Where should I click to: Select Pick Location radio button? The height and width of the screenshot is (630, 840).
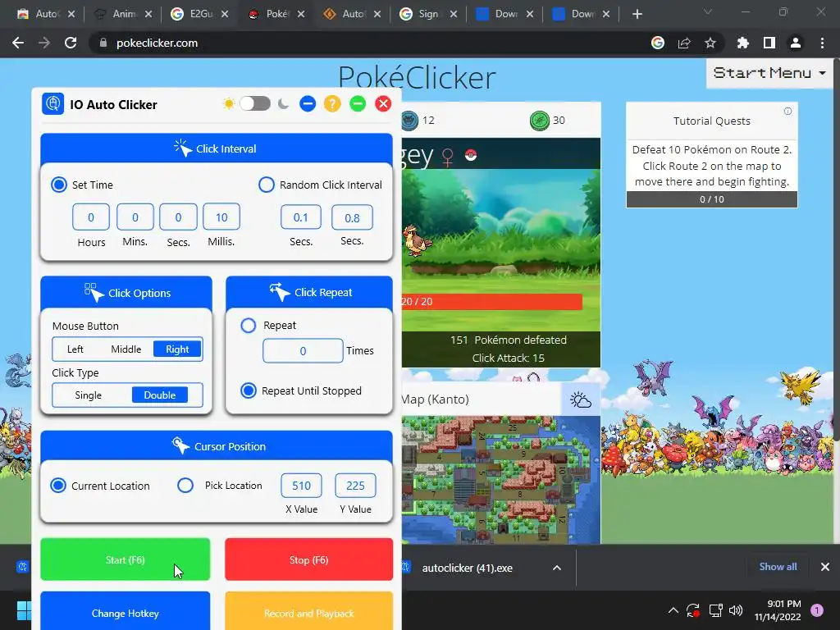185,486
